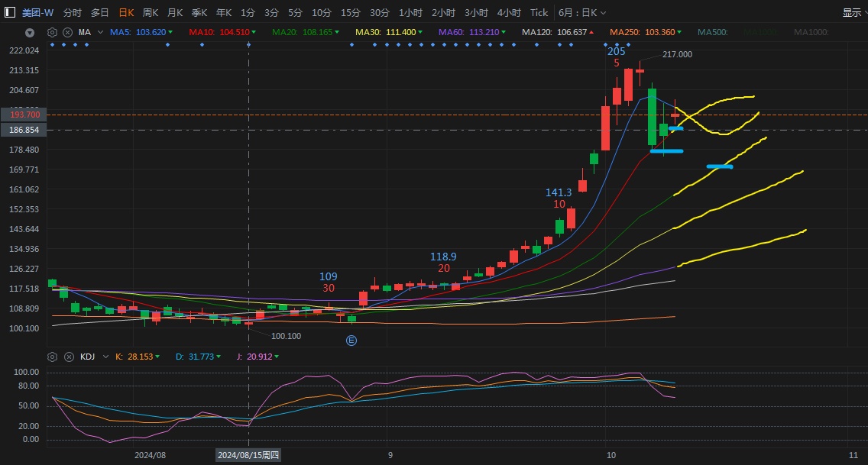Toggle the sidebar panel icon beside 美团-W
868x465 pixels.
[x=11, y=13]
